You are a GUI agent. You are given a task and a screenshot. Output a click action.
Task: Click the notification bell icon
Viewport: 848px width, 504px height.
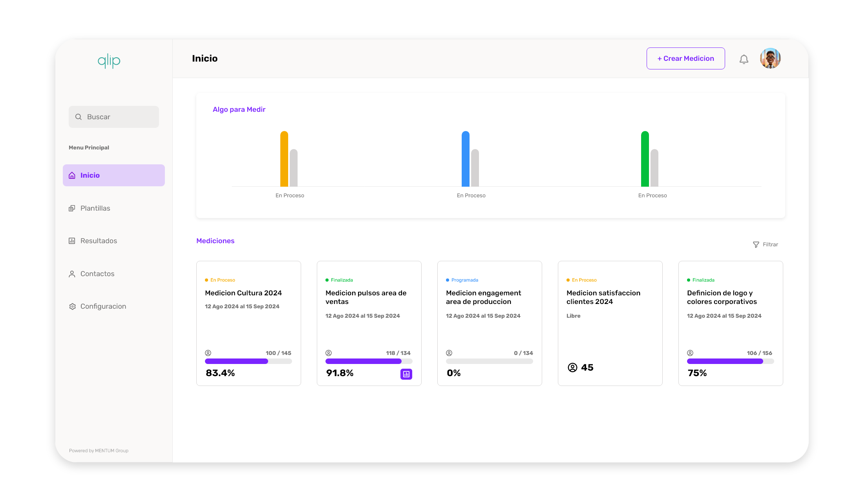click(x=744, y=59)
